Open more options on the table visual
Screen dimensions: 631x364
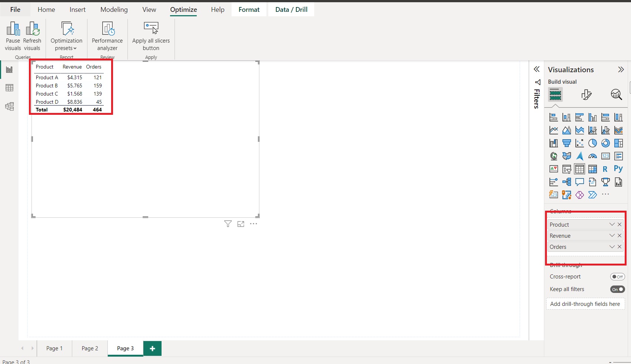(x=254, y=224)
